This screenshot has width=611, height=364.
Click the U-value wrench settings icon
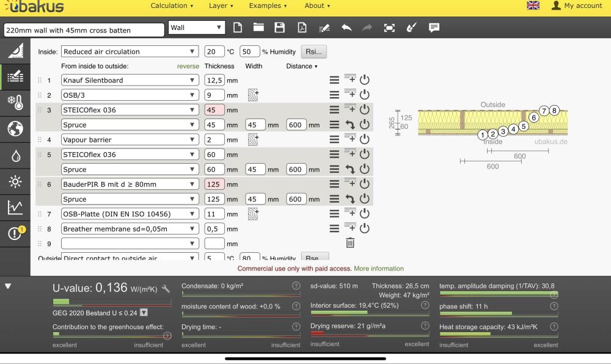tap(166, 288)
